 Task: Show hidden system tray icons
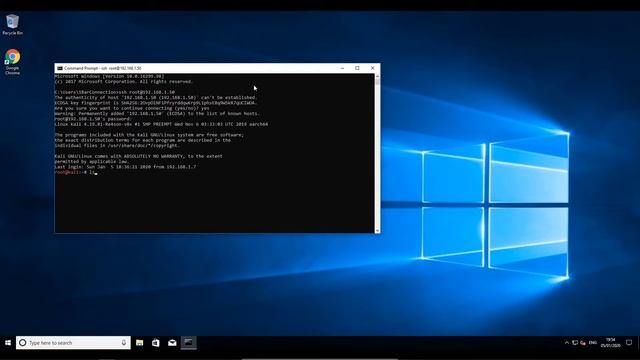567,343
